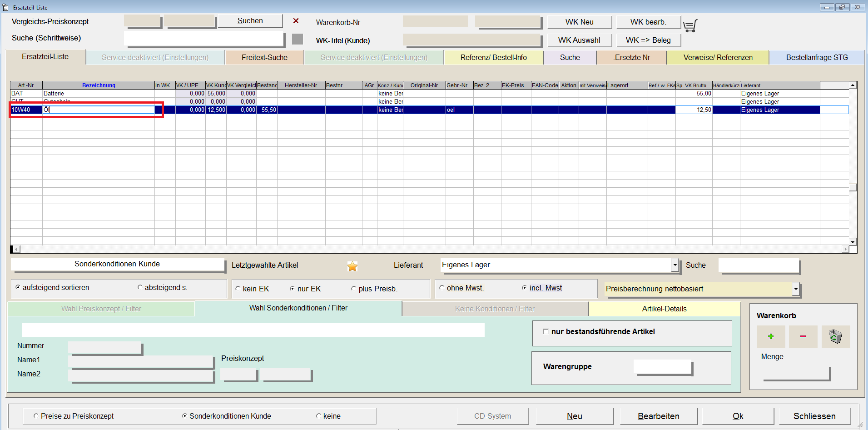Open the Referenz/ Bestell-Info tab

[x=494, y=58]
